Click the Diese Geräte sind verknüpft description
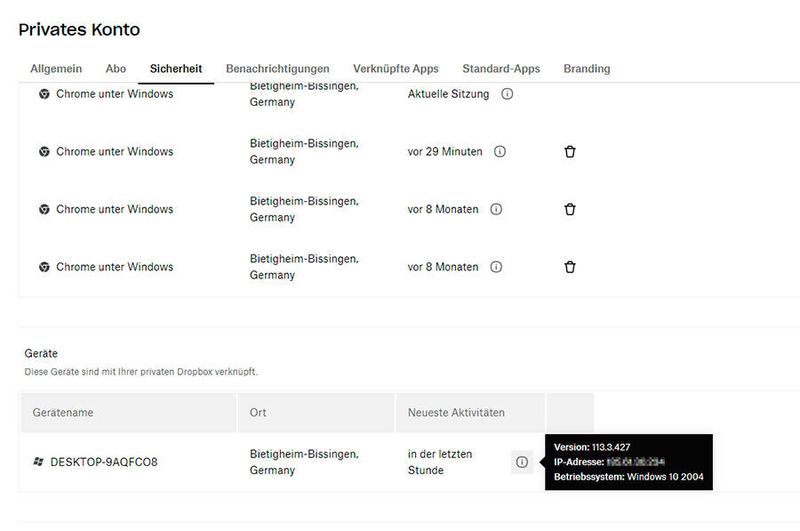 click(x=141, y=372)
